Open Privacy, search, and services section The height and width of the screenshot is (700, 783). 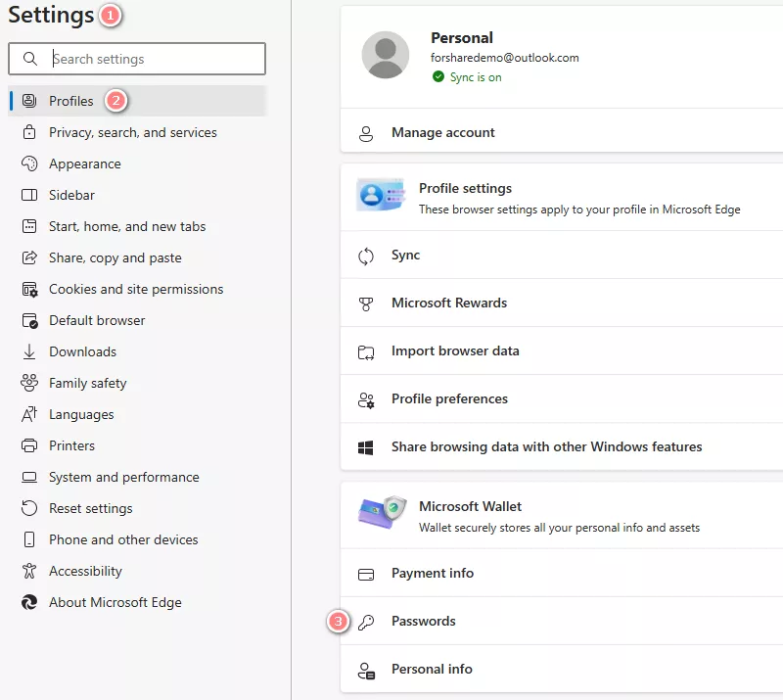(137, 132)
